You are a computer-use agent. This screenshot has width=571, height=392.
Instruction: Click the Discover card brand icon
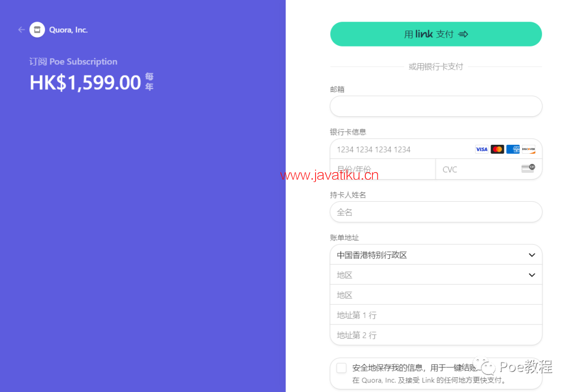[528, 149]
